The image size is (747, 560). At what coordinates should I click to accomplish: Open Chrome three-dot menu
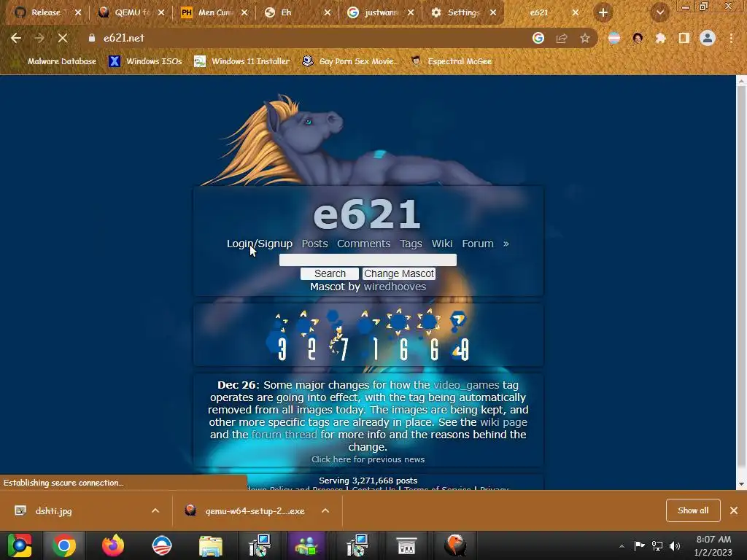point(731,38)
